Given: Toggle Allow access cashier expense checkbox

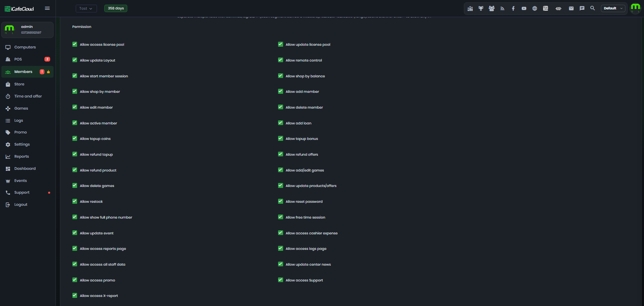Looking at the screenshot, I should pos(280,233).
